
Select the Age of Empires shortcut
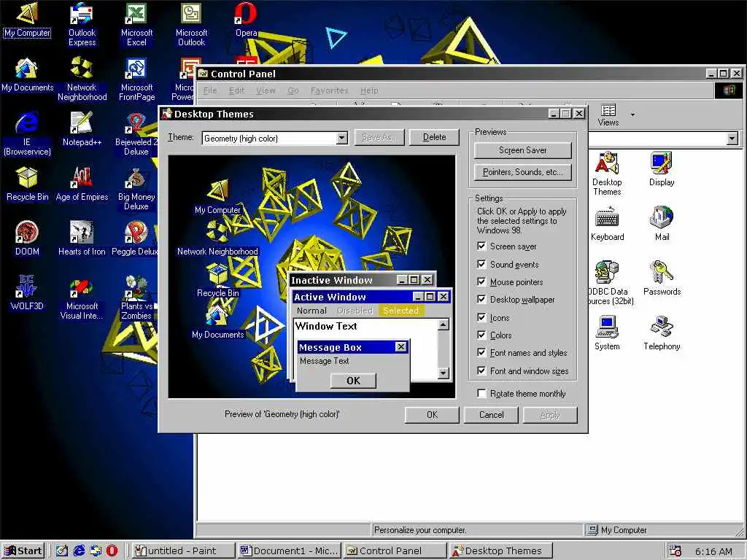(82, 184)
